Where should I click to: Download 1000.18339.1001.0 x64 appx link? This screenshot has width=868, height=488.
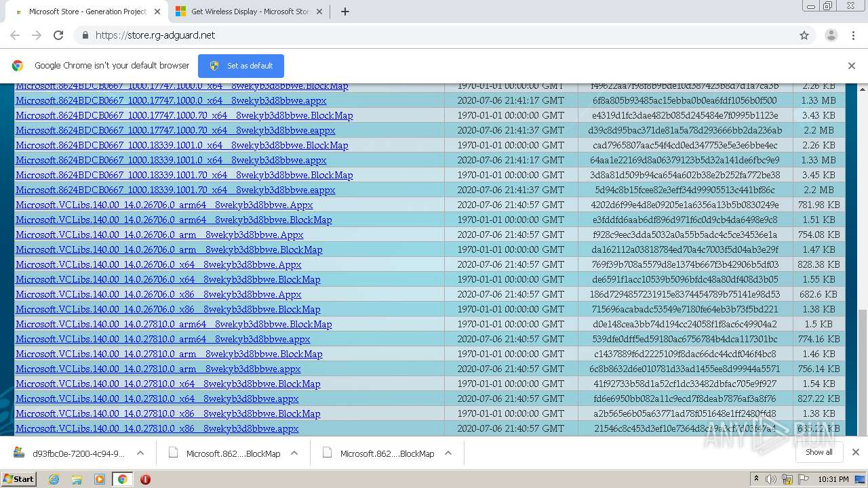[x=171, y=161]
